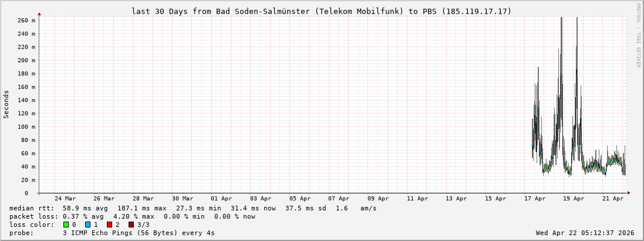
Task: Click the dark red 3/3 loss swatch
Action: coord(131,225)
